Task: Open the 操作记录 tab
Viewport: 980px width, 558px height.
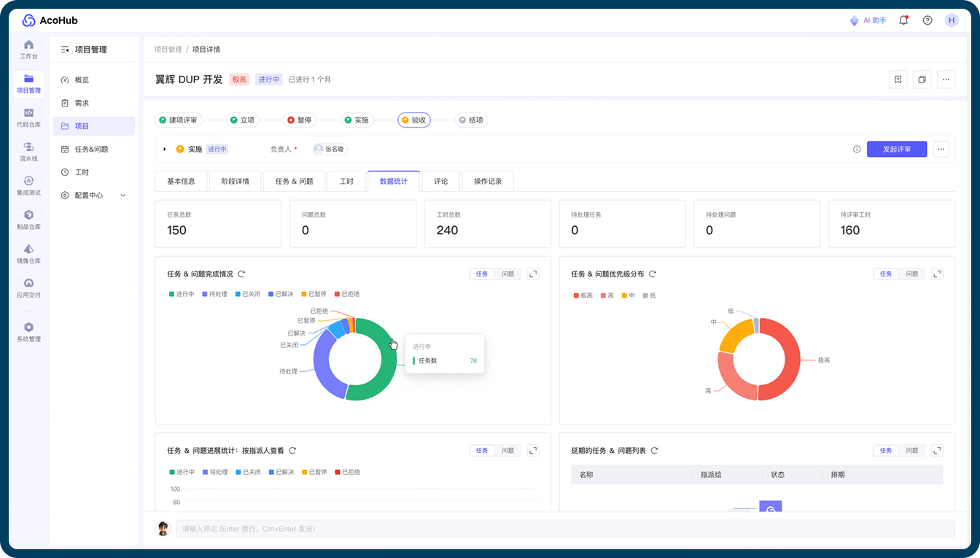Action: pyautogui.click(x=488, y=181)
